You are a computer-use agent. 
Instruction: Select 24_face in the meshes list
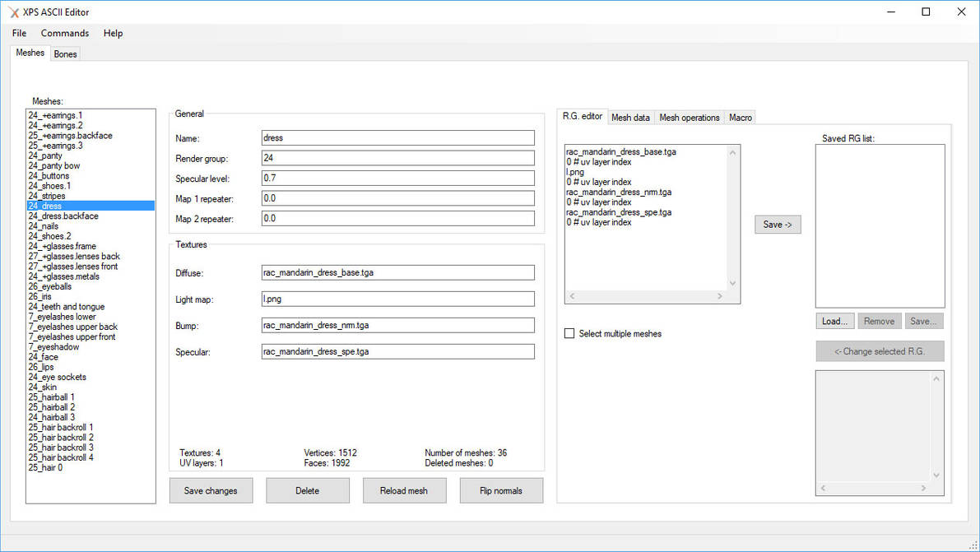(44, 357)
